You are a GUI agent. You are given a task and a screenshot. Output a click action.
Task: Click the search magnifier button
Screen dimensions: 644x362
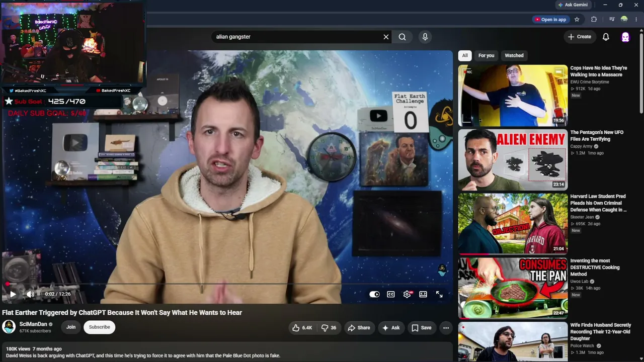pyautogui.click(x=402, y=37)
